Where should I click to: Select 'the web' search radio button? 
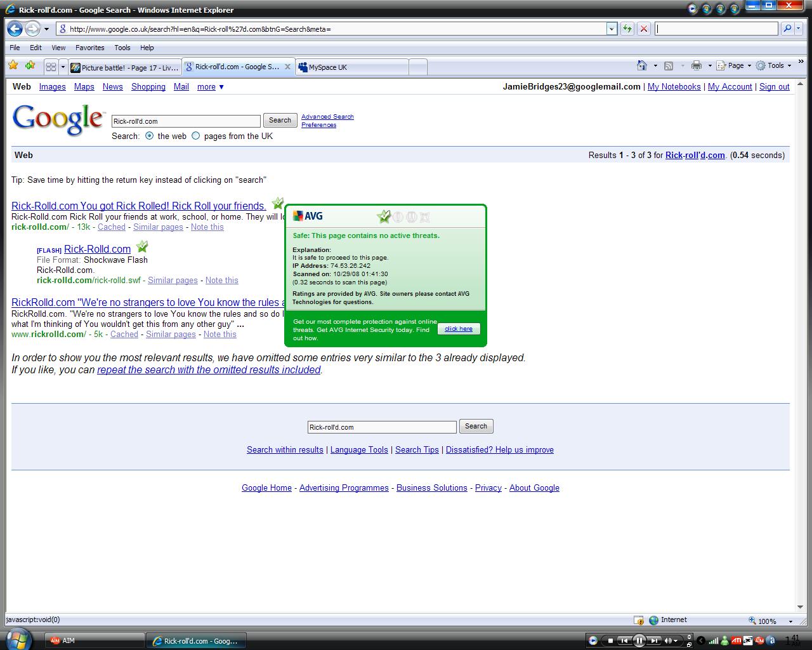pos(149,136)
